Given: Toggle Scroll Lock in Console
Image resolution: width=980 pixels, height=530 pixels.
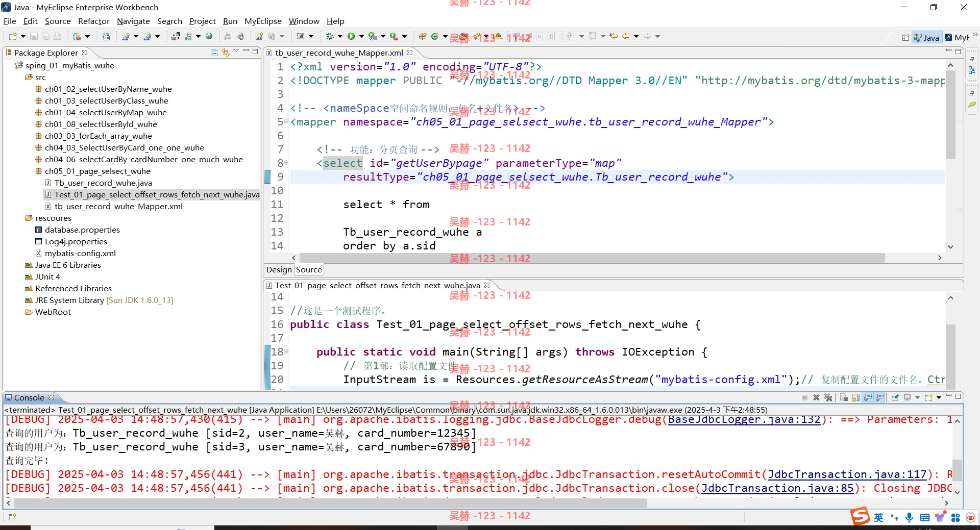Looking at the screenshot, I should pos(855,397).
